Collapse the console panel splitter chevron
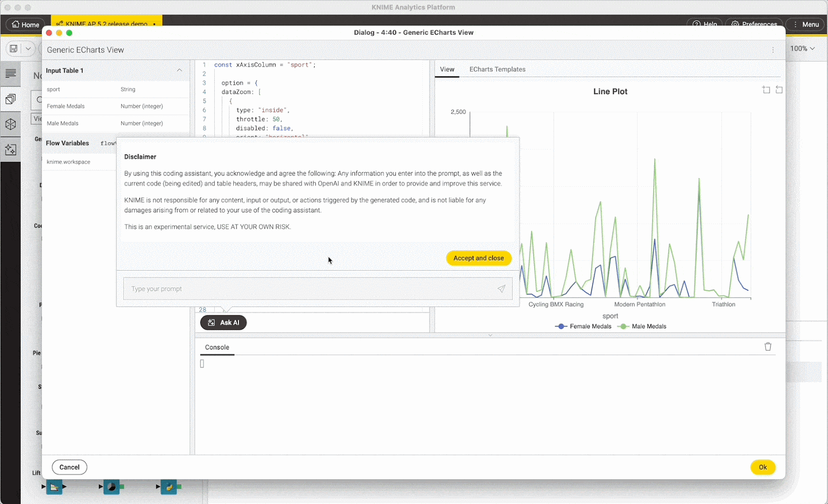Image resolution: width=828 pixels, height=504 pixels. pyautogui.click(x=490, y=335)
